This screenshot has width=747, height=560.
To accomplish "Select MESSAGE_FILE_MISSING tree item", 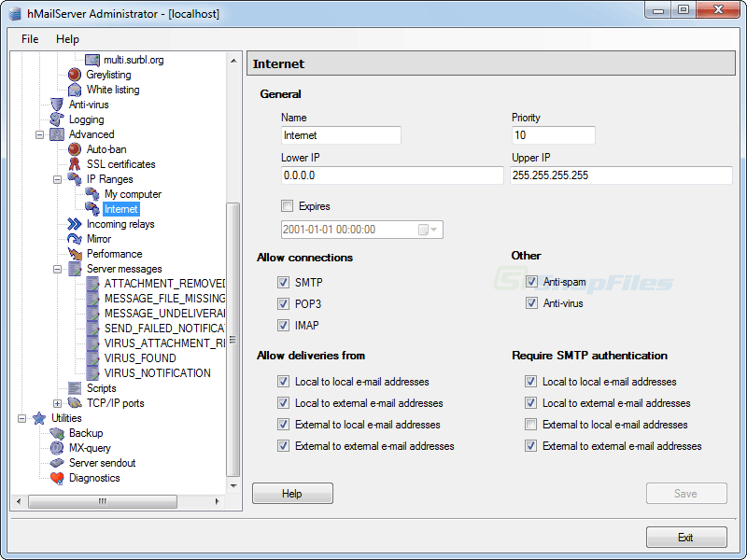I will click(x=164, y=298).
